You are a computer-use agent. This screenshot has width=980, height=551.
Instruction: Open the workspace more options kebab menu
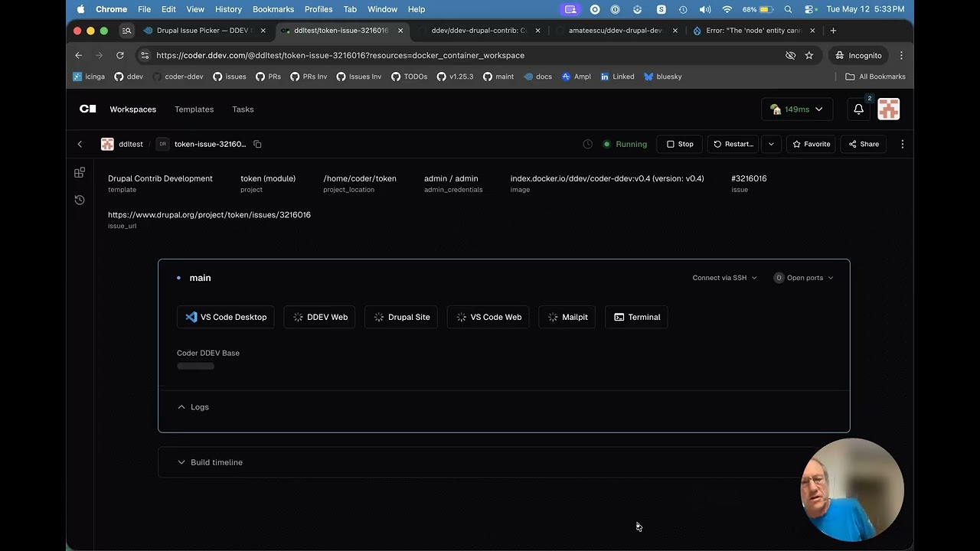[x=902, y=144]
